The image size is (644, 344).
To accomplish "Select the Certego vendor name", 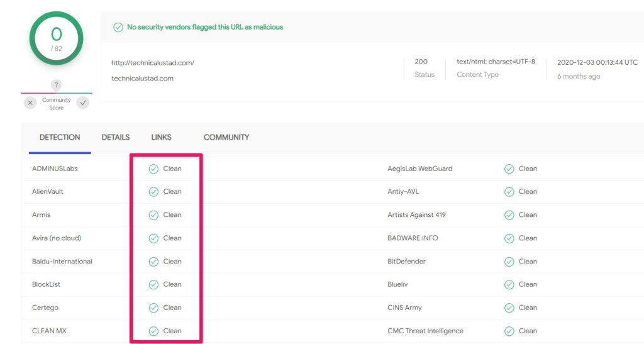I will pyautogui.click(x=45, y=308).
